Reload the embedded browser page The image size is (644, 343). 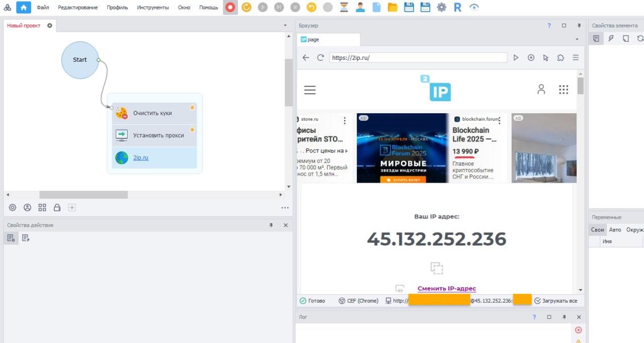[320, 58]
